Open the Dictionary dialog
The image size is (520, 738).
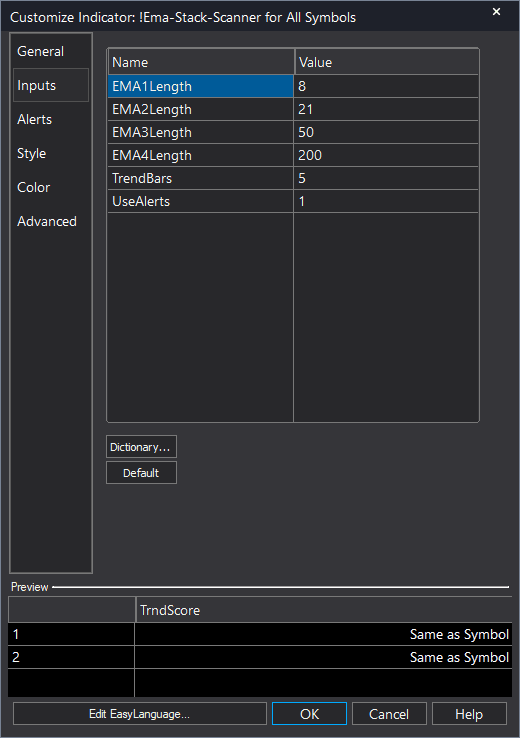coord(141,447)
